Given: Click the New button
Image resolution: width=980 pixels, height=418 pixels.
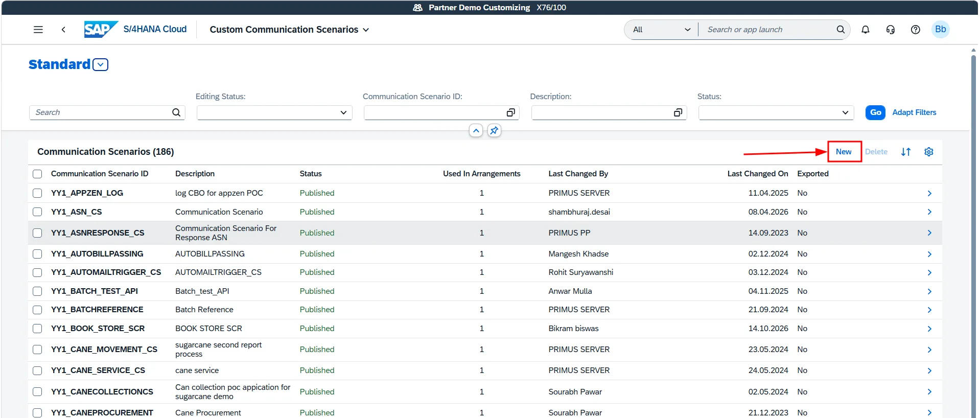Looking at the screenshot, I should coord(844,152).
